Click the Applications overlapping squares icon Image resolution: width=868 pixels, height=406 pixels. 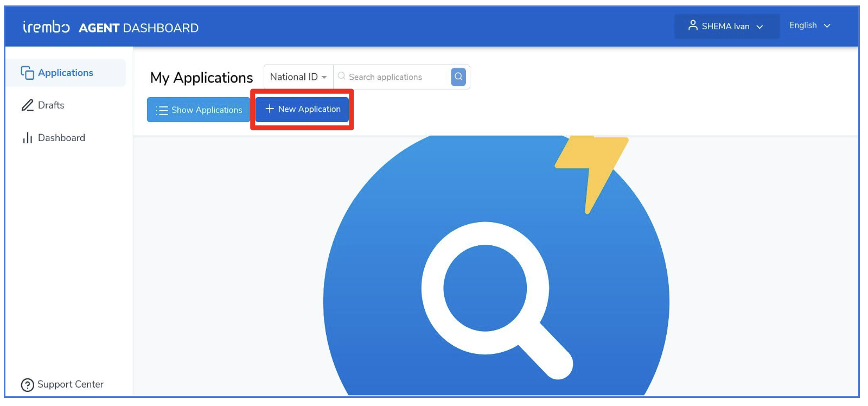tap(27, 73)
